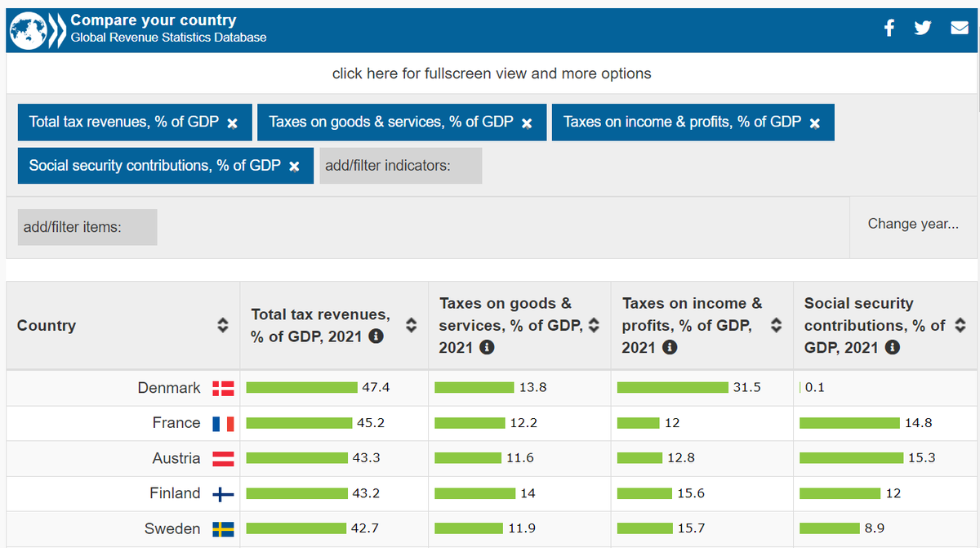980x548 pixels.
Task: Click here for fullscreen view link
Action: [x=492, y=74]
